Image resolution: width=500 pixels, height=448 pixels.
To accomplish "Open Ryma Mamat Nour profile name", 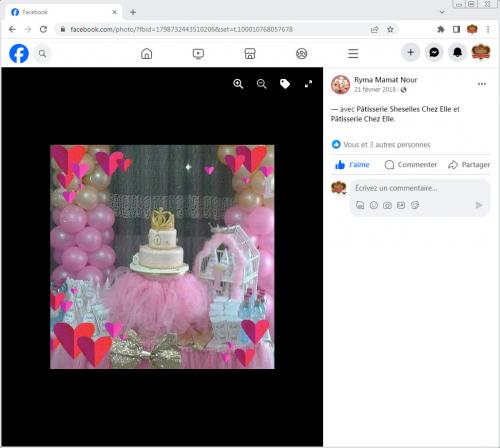I will tap(386, 80).
